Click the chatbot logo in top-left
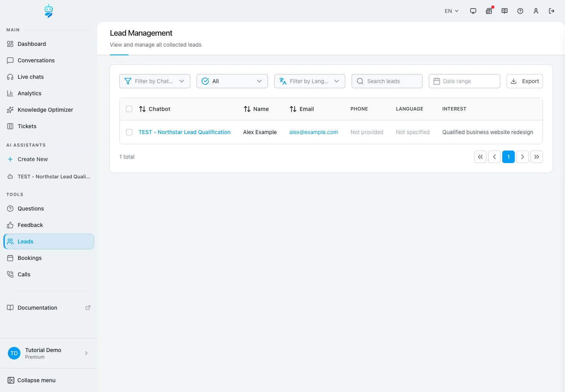Viewport: 565px width, 392px height. coord(49,11)
